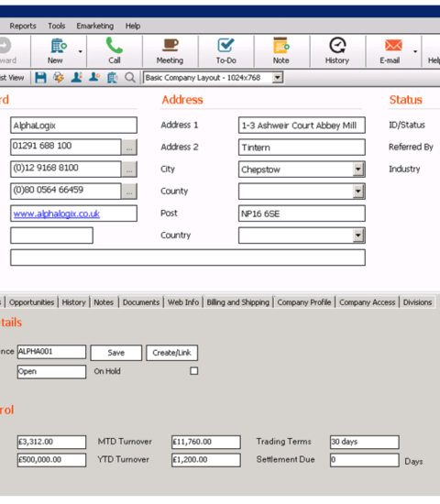Click the first blue person contact icon
Image resolution: width=440 pixels, height=504 pixels.
click(77, 78)
